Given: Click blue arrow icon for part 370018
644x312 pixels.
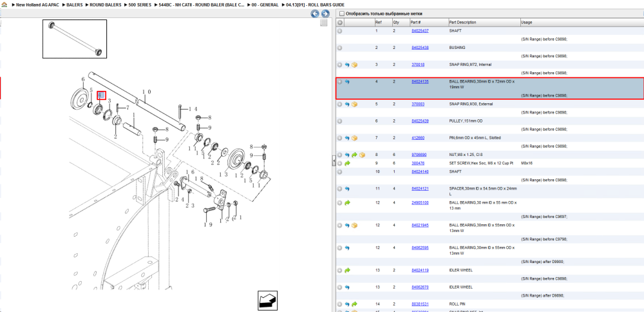Looking at the screenshot, I should pyautogui.click(x=347, y=65).
